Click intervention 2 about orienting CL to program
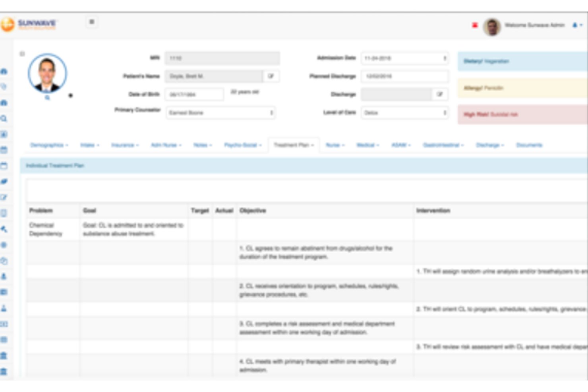Image resolution: width=588 pixels, height=392 pixels. tap(502, 309)
